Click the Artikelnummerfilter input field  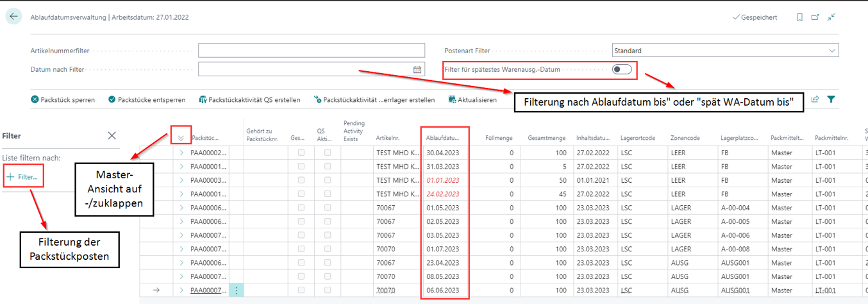point(311,51)
